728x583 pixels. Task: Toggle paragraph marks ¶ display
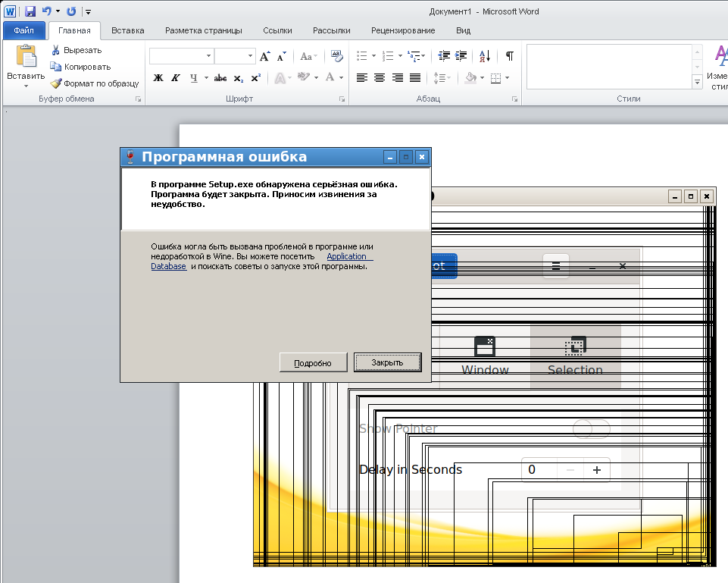pyautogui.click(x=509, y=56)
